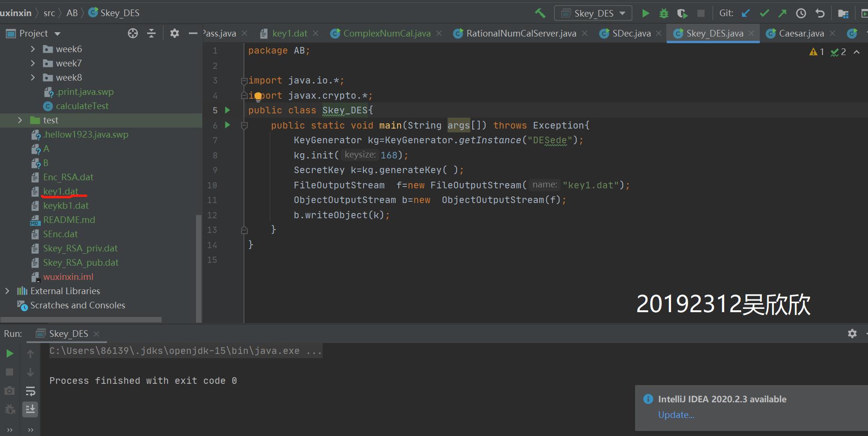Viewport: 868px width, 436px height.
Task: Hide the Project tool window
Action: (x=193, y=33)
